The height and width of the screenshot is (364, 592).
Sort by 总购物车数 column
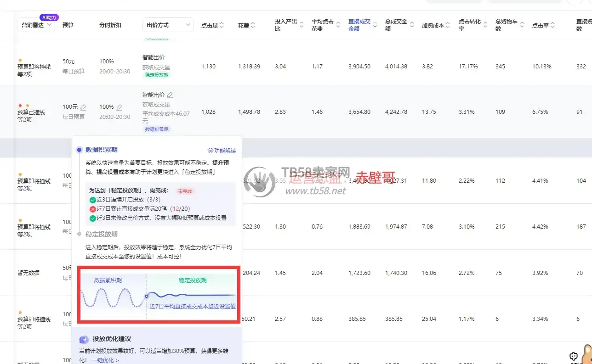pos(522,25)
